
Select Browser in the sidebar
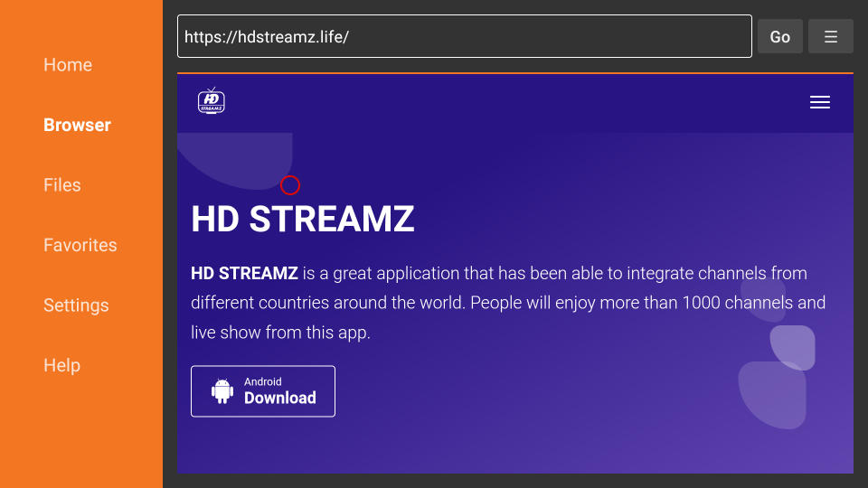click(x=77, y=125)
